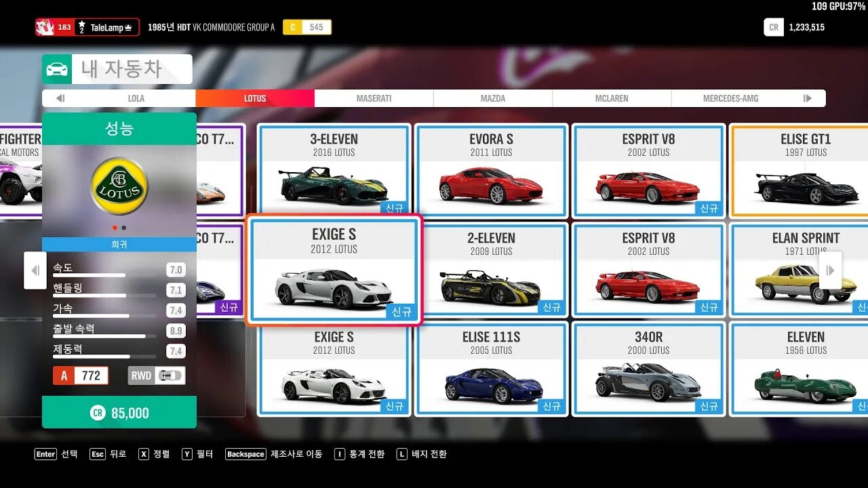Select the LOTUS manufacturer tab
The height and width of the screenshot is (488, 868).
click(255, 98)
